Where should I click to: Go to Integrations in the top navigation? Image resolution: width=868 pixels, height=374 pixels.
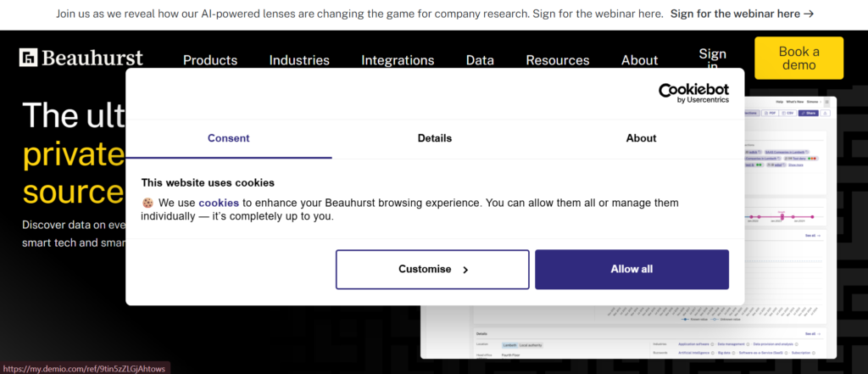(x=398, y=60)
